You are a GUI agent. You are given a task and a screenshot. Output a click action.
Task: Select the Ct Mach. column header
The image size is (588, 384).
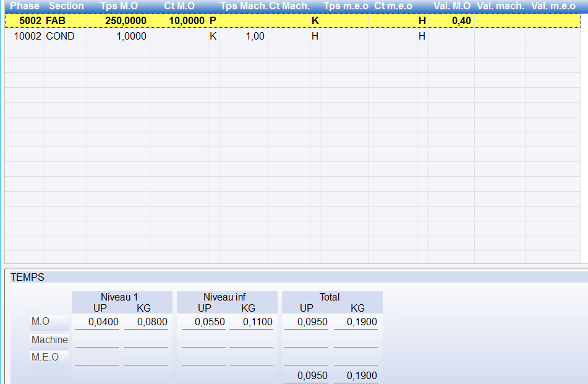289,6
